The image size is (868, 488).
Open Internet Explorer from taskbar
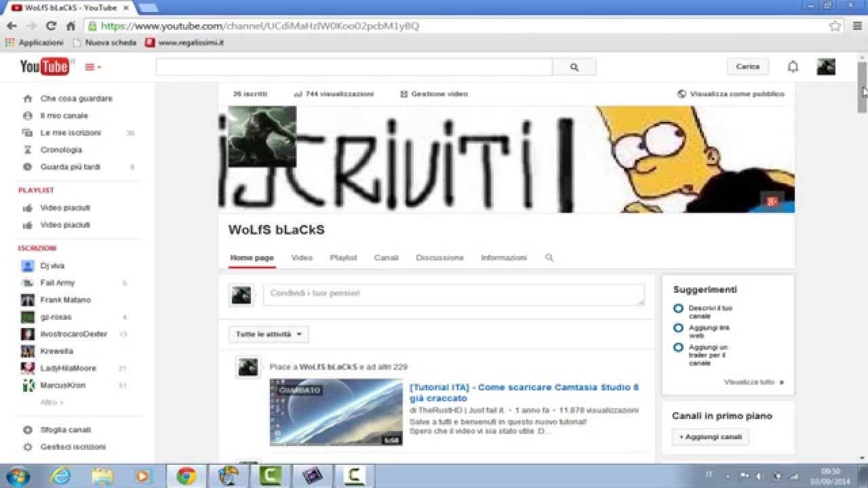[x=60, y=476]
